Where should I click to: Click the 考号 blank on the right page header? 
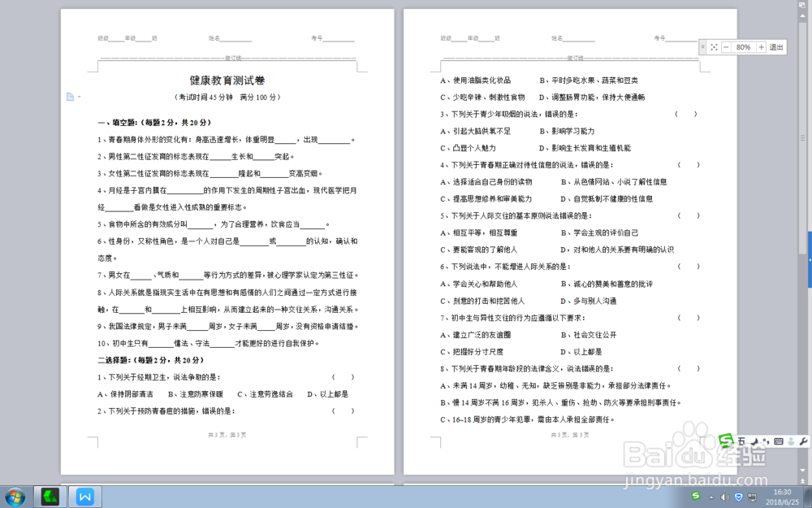point(681,38)
